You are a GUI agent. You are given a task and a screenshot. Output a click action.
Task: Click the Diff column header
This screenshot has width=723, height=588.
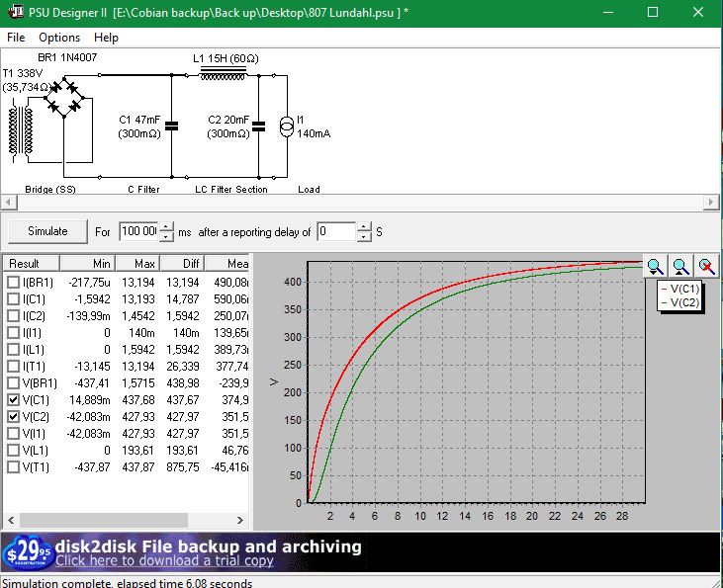[x=182, y=264]
